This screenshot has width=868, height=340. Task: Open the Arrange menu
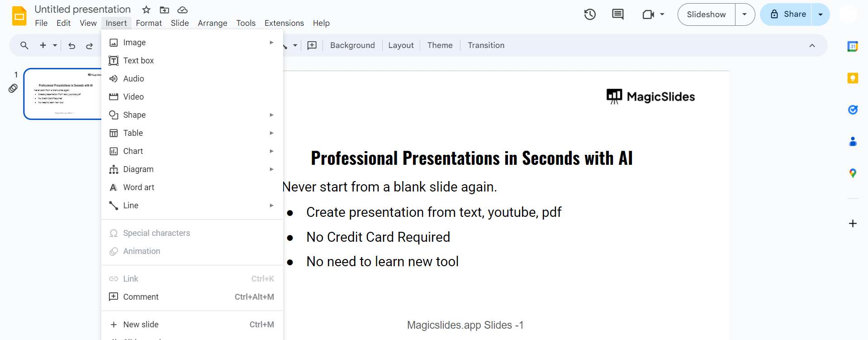tap(213, 23)
